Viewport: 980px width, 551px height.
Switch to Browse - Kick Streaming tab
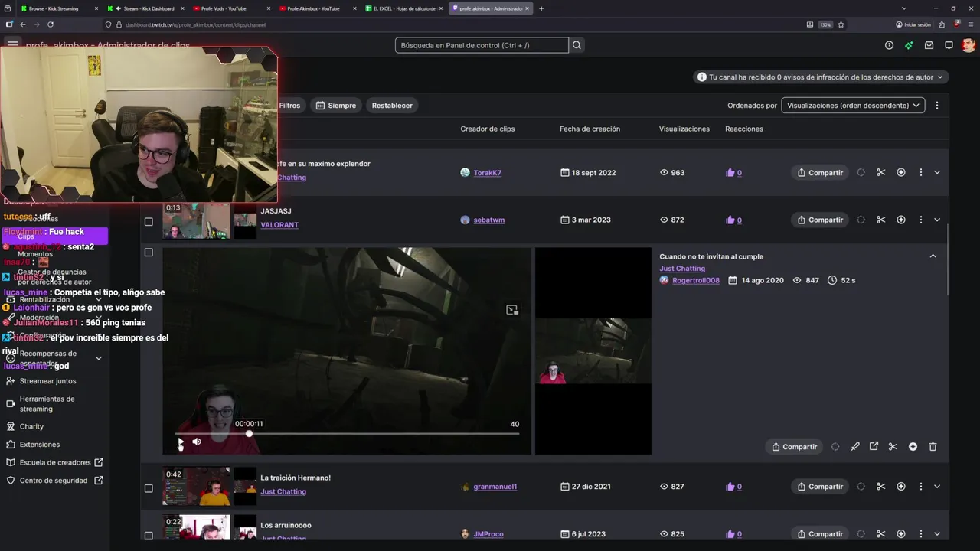pos(54,8)
